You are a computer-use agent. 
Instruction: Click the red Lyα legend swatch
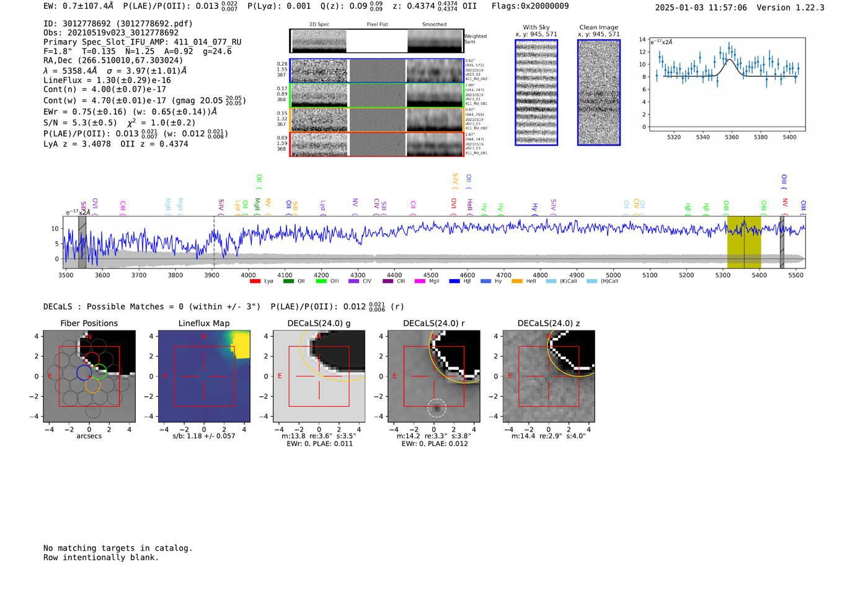255,282
